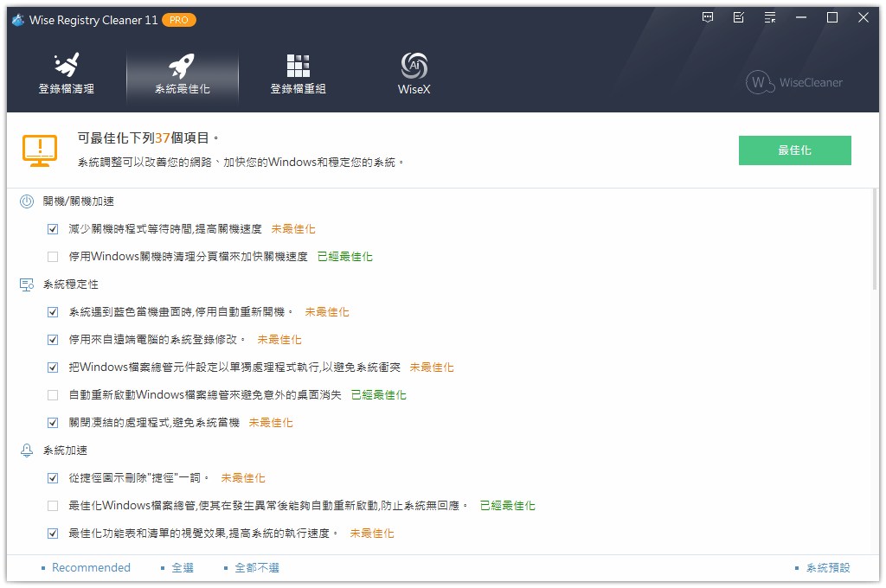Uncheck 關閉凍結的處理程式 checkbox

(53, 423)
